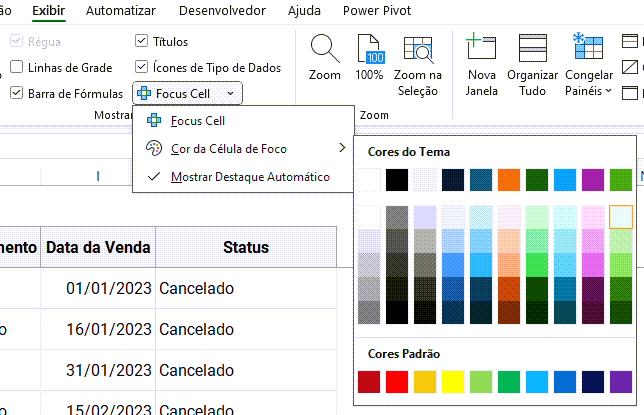The width and height of the screenshot is (644, 415).
Task: Switch to the Automatizar tab
Action: click(x=121, y=11)
